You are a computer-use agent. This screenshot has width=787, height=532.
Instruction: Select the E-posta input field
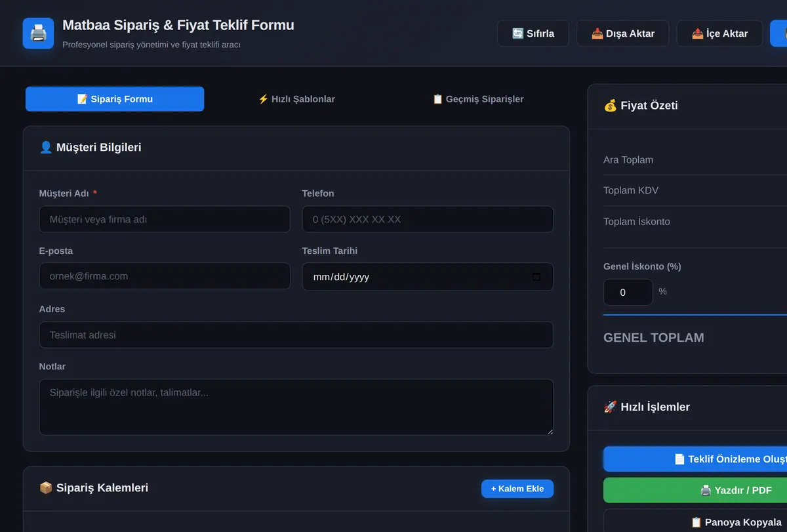[165, 276]
